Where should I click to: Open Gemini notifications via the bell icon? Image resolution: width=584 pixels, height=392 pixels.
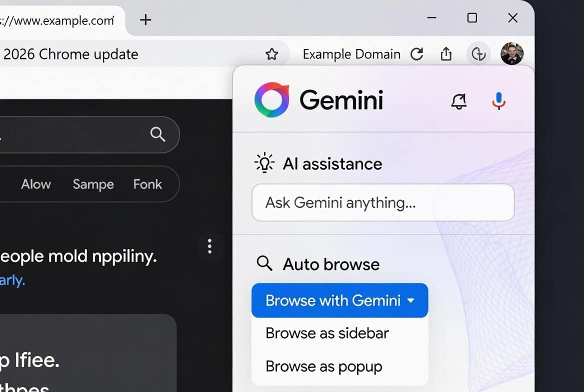point(459,101)
